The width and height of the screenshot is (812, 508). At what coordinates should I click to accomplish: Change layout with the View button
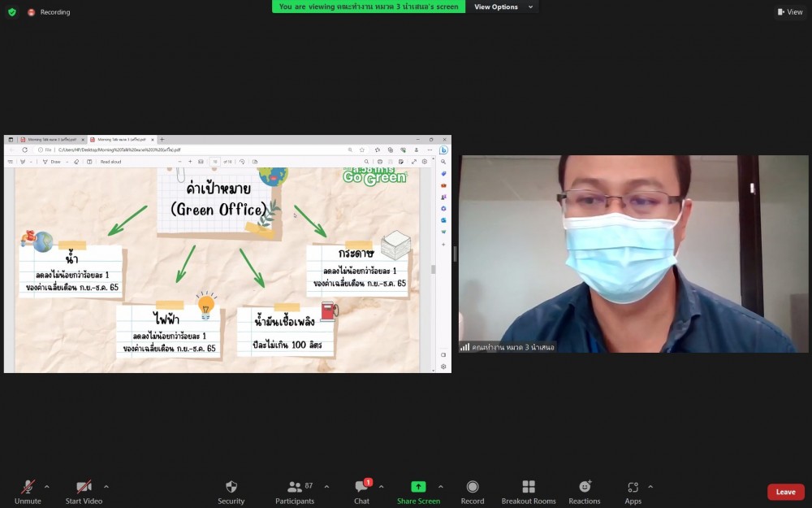(x=790, y=12)
